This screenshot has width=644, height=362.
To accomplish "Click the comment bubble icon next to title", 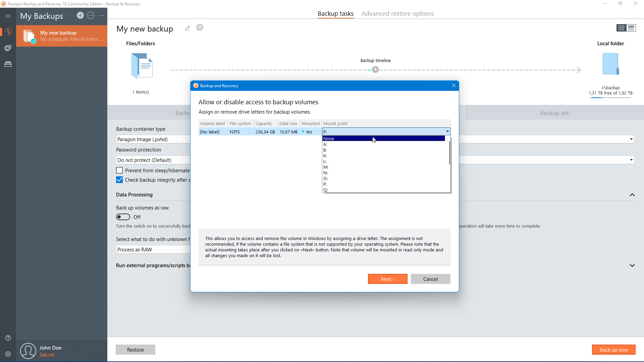I will [200, 27].
